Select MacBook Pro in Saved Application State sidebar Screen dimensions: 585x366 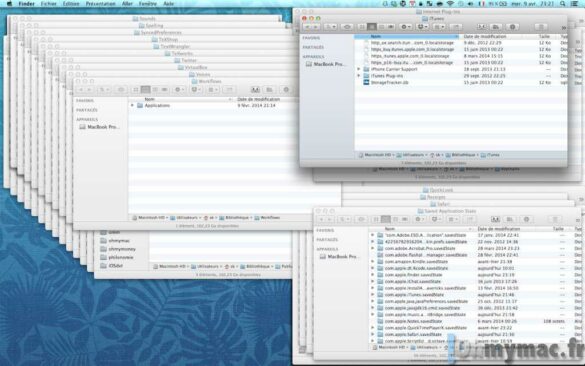tap(340, 257)
